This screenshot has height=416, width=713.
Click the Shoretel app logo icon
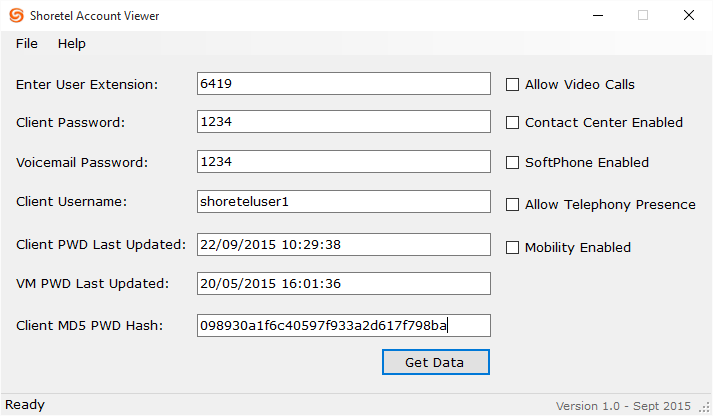pyautogui.click(x=17, y=16)
